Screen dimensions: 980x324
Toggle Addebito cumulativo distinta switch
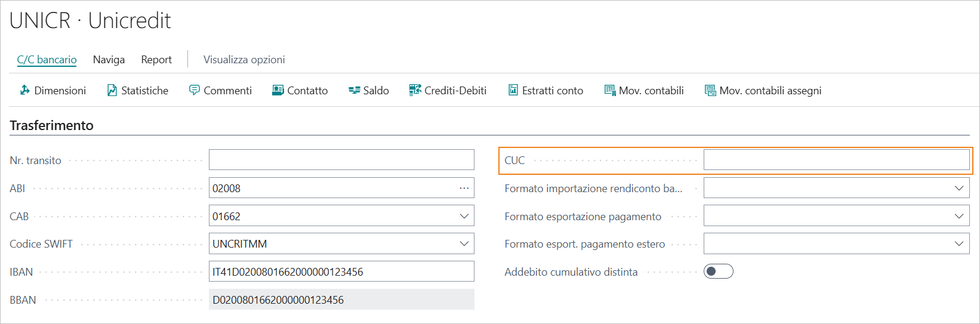point(718,271)
